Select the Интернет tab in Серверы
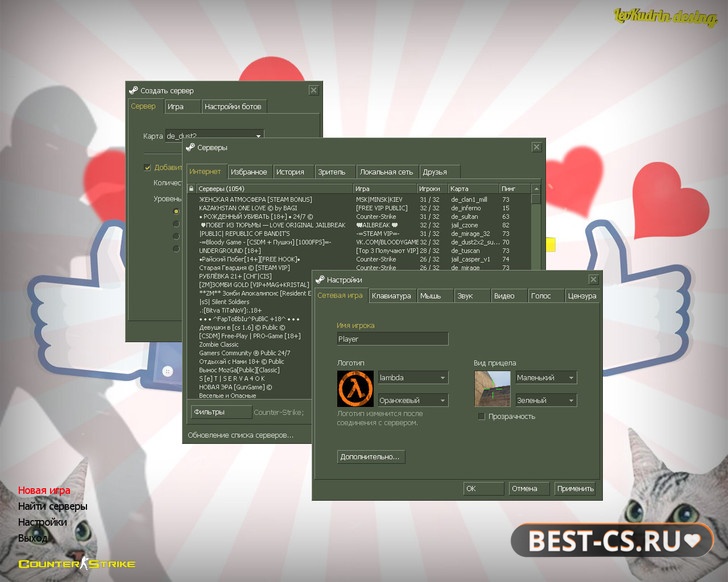Viewport: 728px width, 582px height. click(205, 171)
